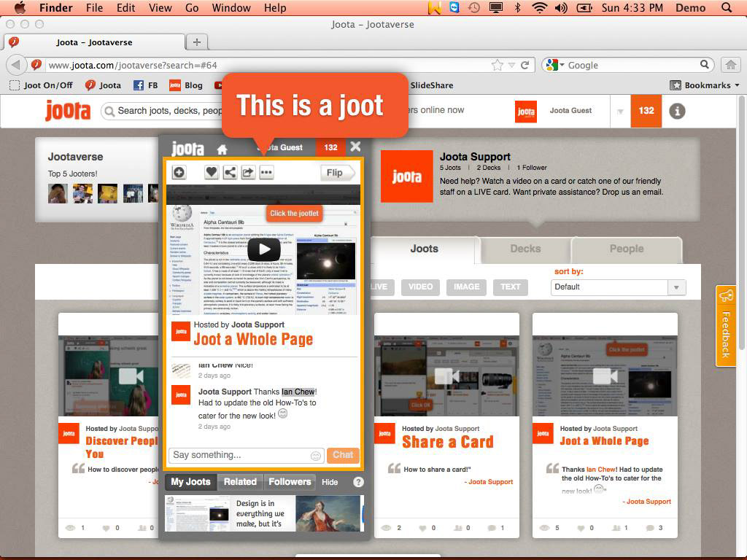Open the Blog bookmark link
747x560 pixels.
pyautogui.click(x=186, y=85)
